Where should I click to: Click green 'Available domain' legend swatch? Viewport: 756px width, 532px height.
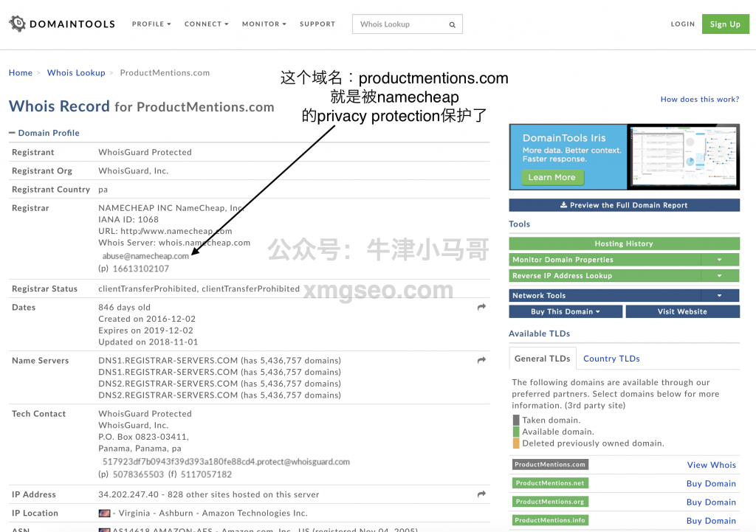click(x=516, y=432)
